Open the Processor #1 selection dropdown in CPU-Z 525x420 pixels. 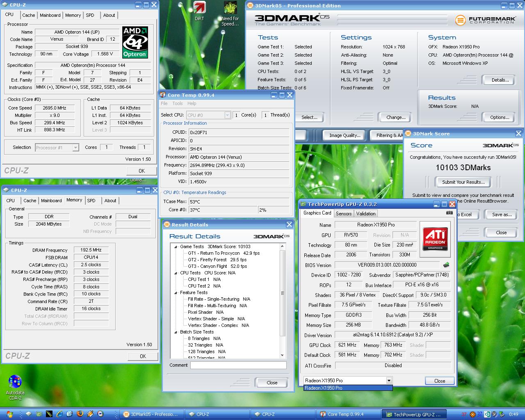pos(57,147)
